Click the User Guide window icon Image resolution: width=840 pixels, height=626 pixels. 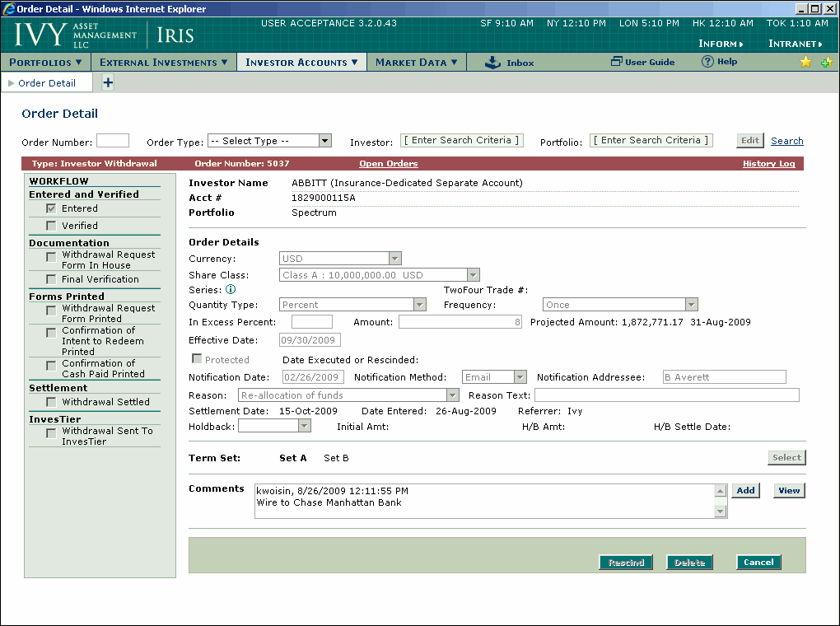(616, 62)
